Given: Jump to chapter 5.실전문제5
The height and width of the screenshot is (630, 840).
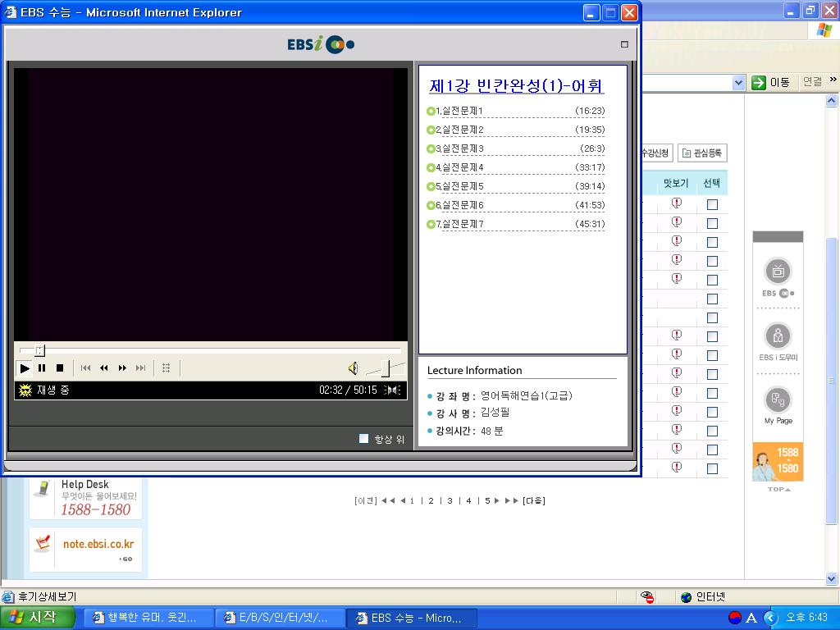Looking at the screenshot, I should click(462, 186).
